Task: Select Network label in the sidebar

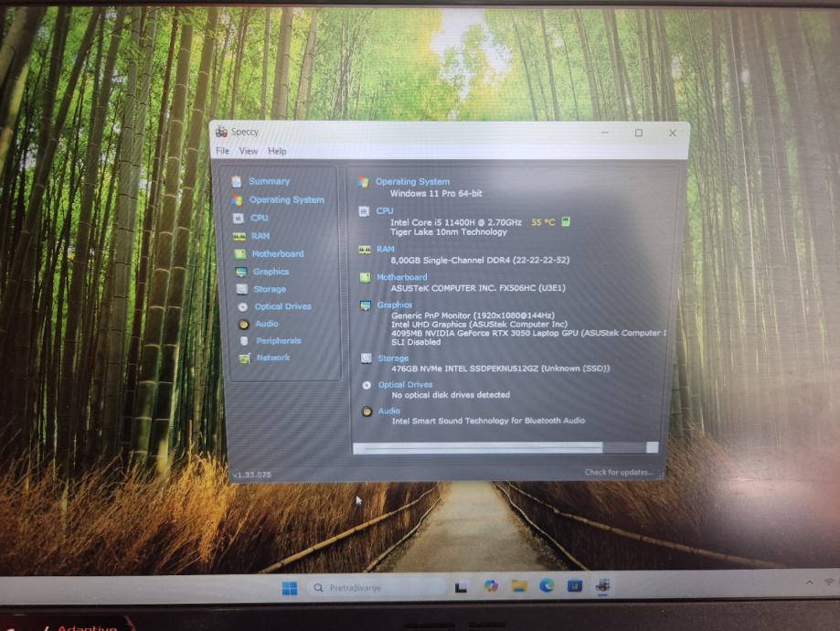Action: pyautogui.click(x=273, y=357)
